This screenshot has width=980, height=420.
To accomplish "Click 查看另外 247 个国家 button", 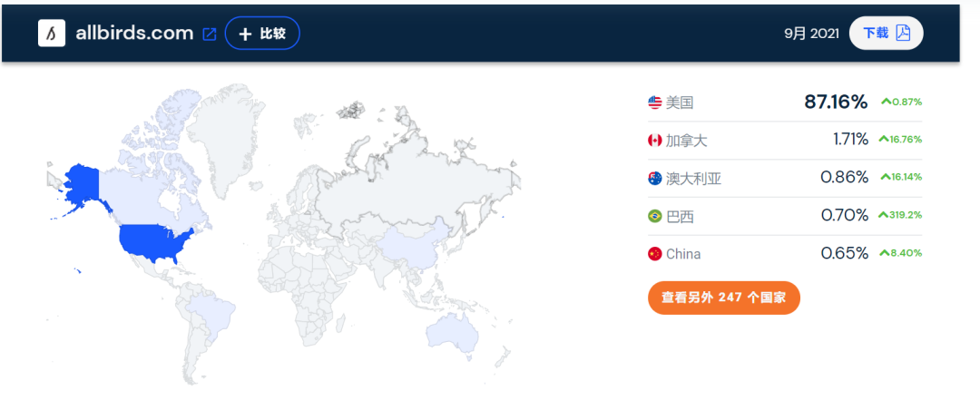I will [x=723, y=298].
